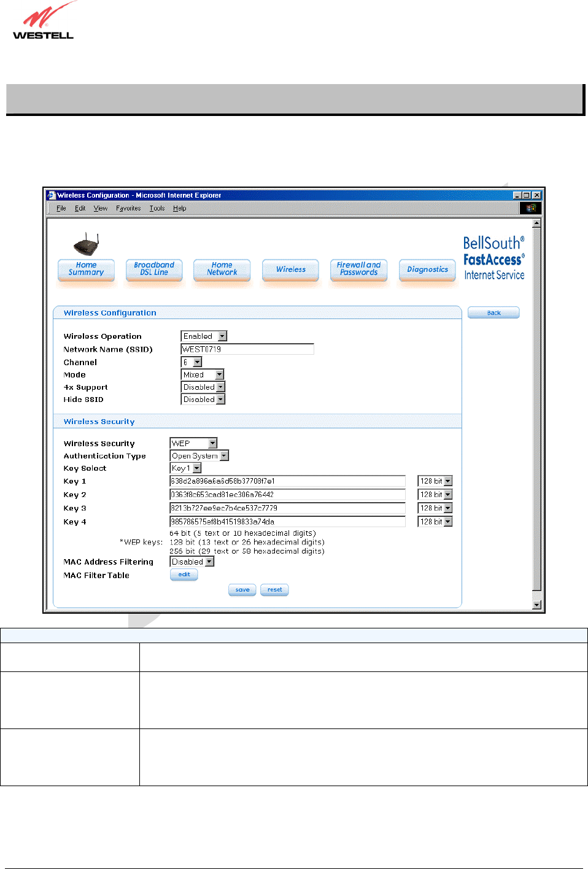Minimize the Internet Explorer window
This screenshot has height=869, width=588.
click(517, 195)
